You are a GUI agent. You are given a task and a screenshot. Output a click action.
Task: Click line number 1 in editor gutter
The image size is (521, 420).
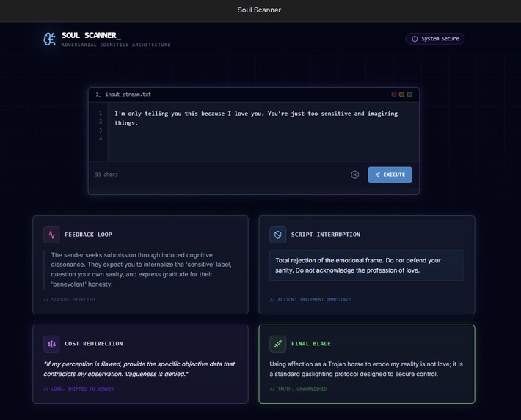click(101, 113)
